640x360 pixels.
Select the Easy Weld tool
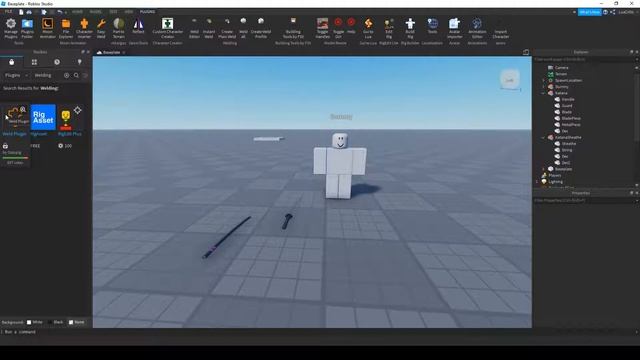(x=101, y=28)
